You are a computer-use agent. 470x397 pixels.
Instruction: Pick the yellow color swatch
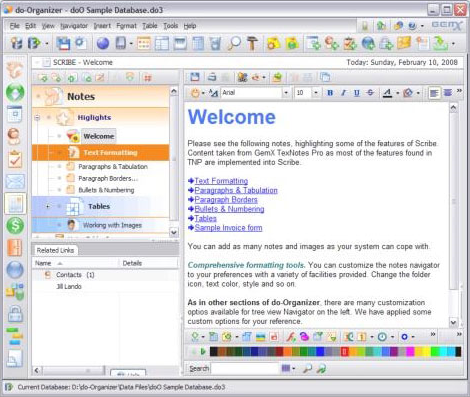[426, 351]
